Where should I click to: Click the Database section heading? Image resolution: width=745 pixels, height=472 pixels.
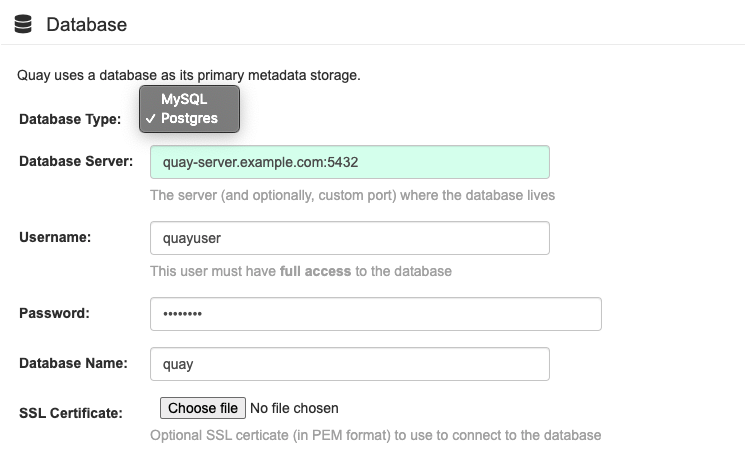tap(86, 23)
